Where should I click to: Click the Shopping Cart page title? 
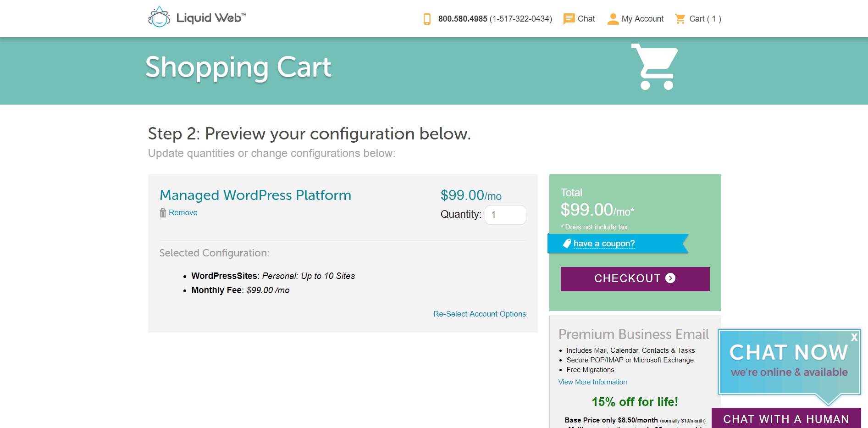point(238,67)
